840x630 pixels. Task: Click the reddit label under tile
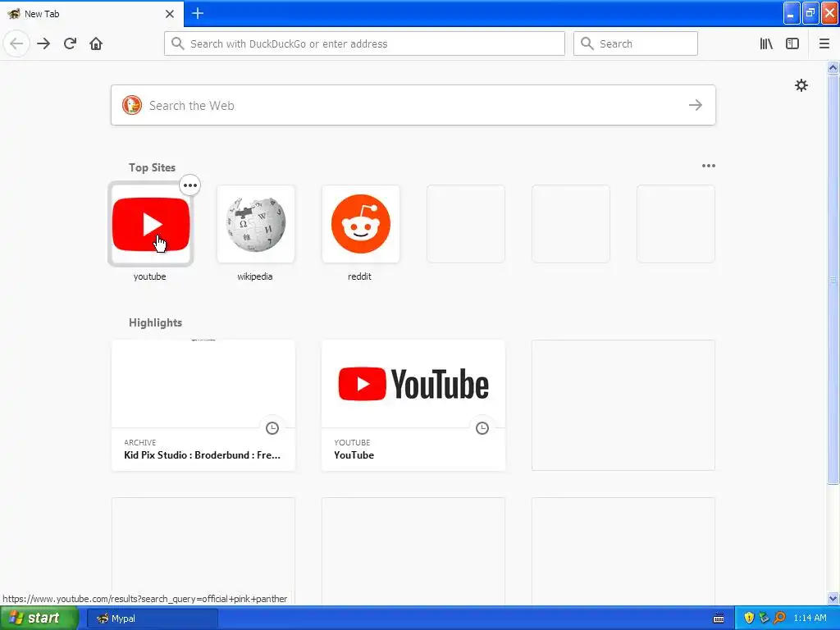359,276
